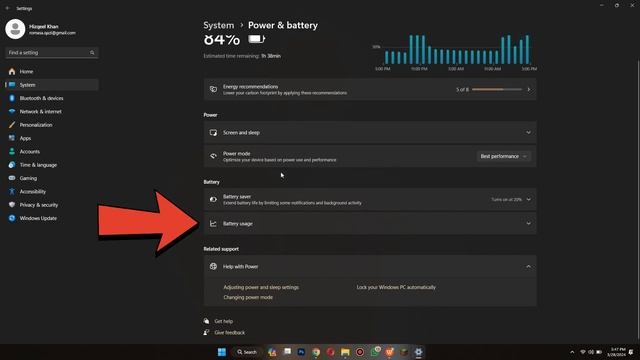
Task: Click System in the breadcrumb
Action: point(219,25)
